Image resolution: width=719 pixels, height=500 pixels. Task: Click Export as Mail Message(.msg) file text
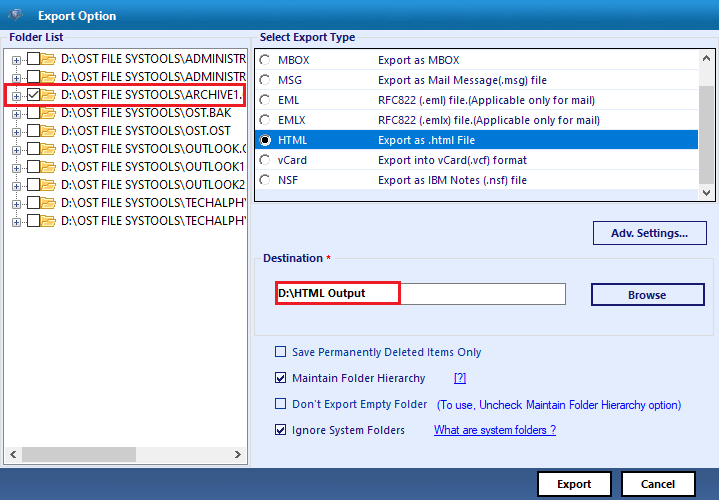(462, 80)
